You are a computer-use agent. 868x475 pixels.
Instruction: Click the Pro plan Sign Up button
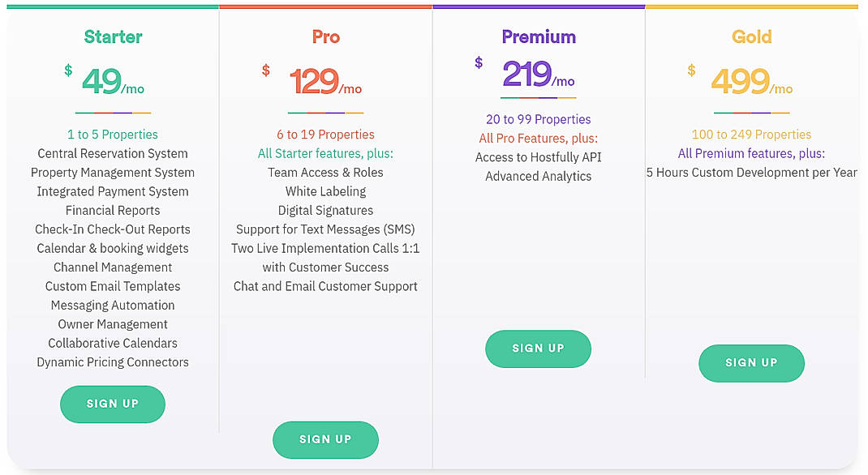click(325, 439)
